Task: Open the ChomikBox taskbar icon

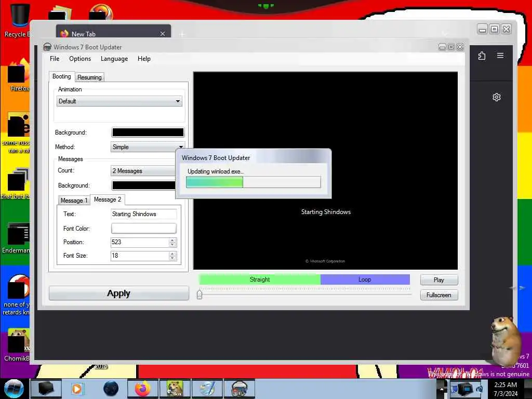Action: point(175,389)
